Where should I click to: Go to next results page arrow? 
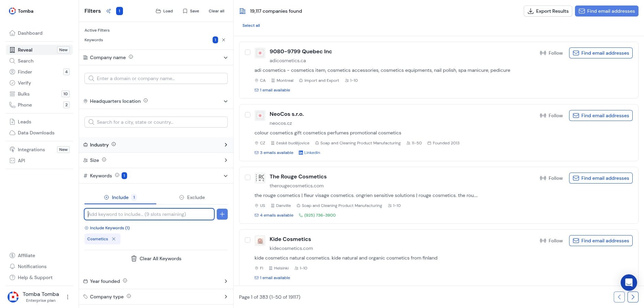click(633, 297)
